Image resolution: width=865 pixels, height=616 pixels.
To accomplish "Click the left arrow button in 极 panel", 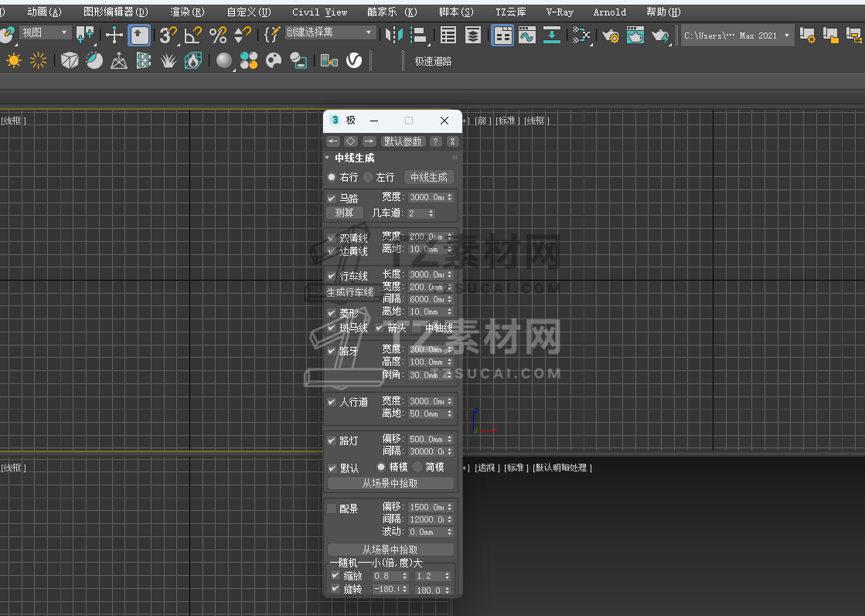I will click(x=332, y=141).
